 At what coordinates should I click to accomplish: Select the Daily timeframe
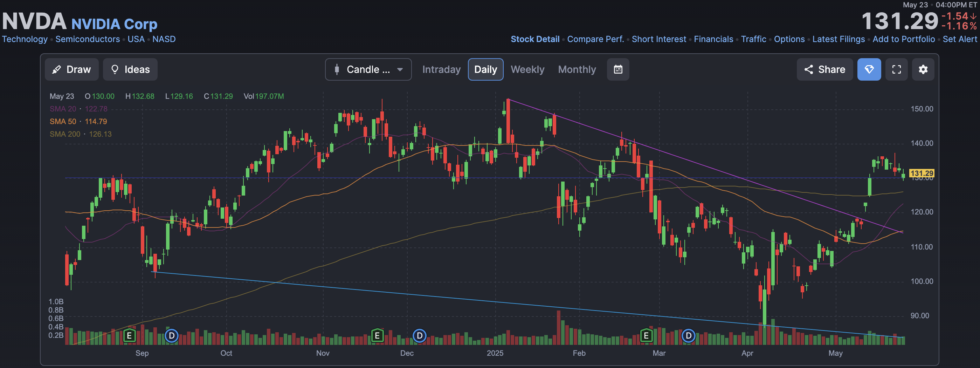tap(485, 69)
